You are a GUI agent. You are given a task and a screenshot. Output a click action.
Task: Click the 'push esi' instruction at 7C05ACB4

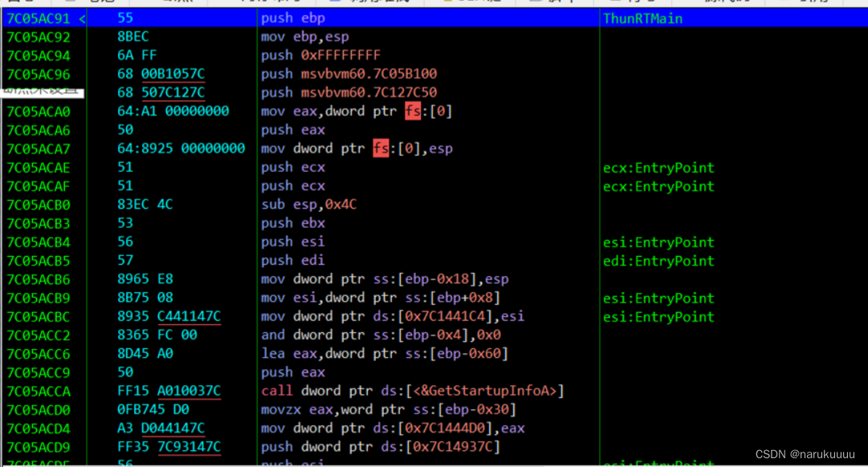(293, 242)
